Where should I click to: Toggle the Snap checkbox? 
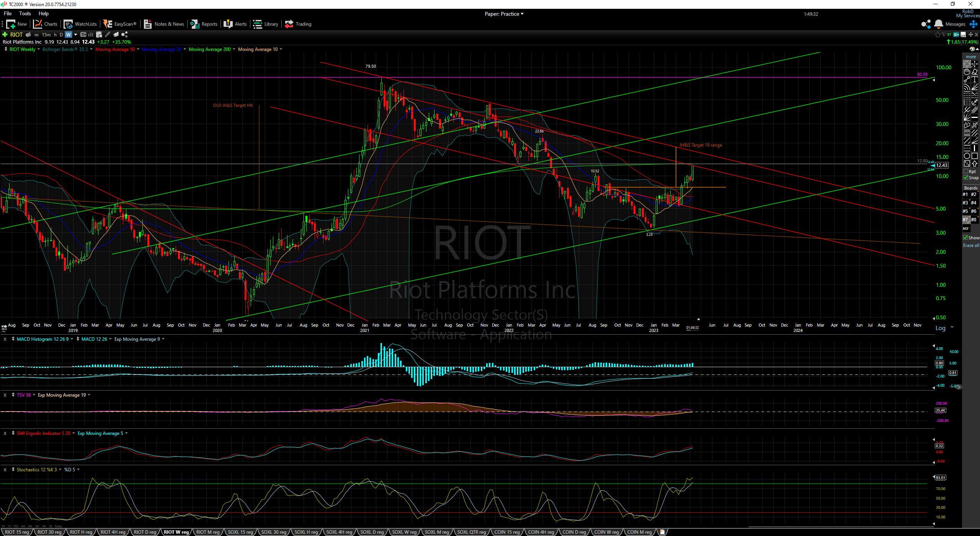[966, 178]
